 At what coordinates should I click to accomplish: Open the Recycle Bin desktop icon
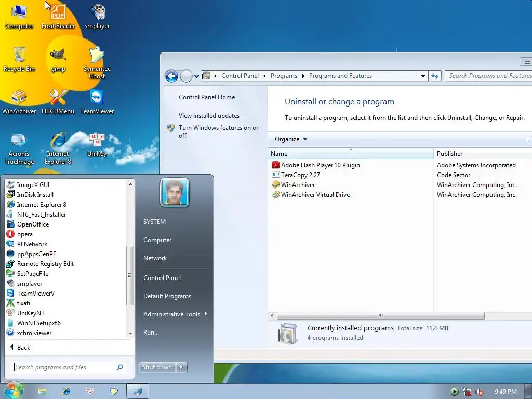point(19,59)
